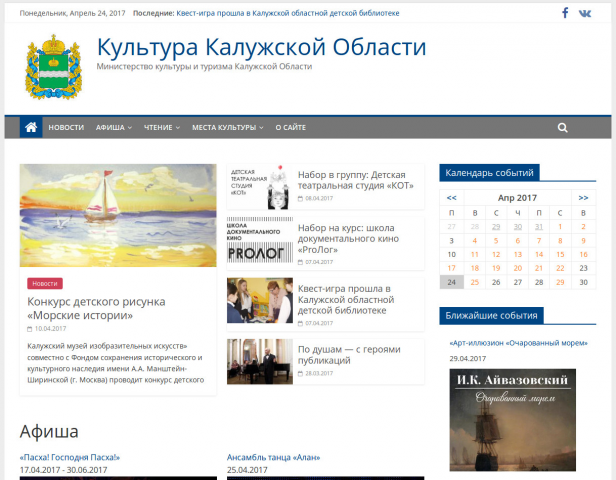
Task: Select calendar date 1 in April
Action: tap(560, 227)
